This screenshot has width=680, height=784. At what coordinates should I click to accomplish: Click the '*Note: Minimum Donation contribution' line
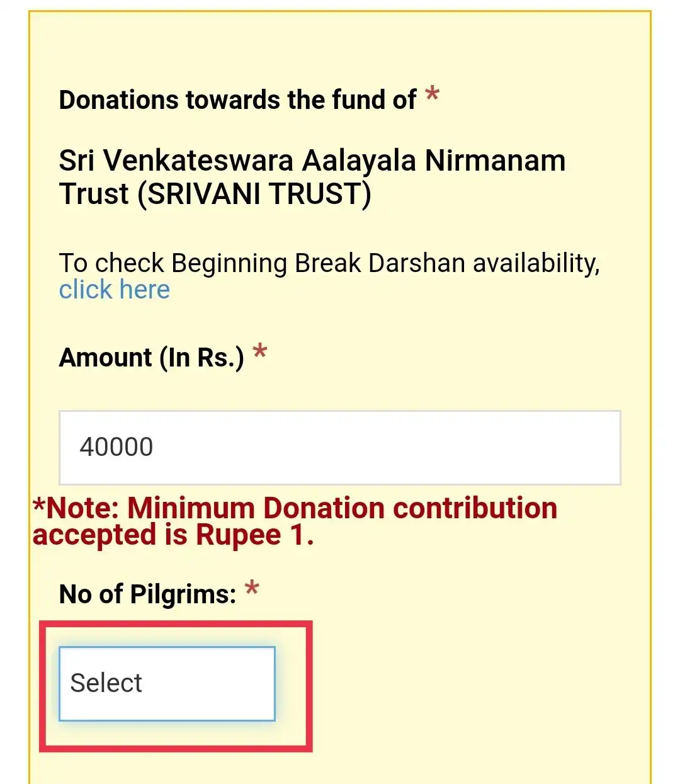[x=296, y=508]
